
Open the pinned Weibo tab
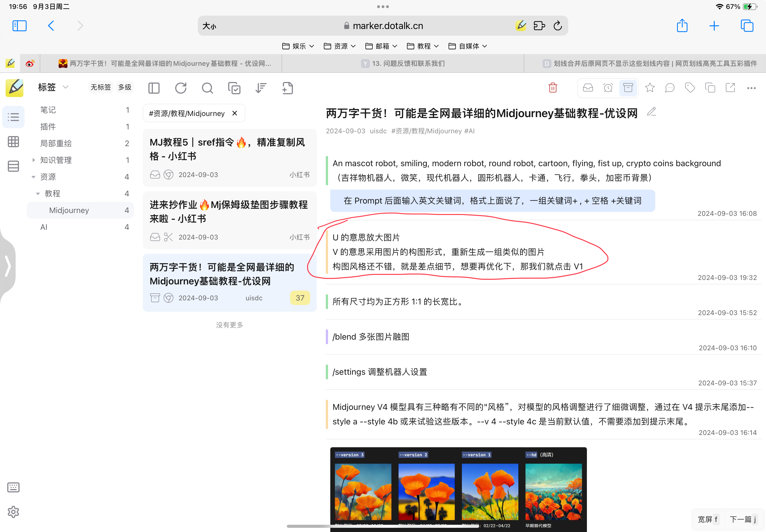(x=30, y=63)
